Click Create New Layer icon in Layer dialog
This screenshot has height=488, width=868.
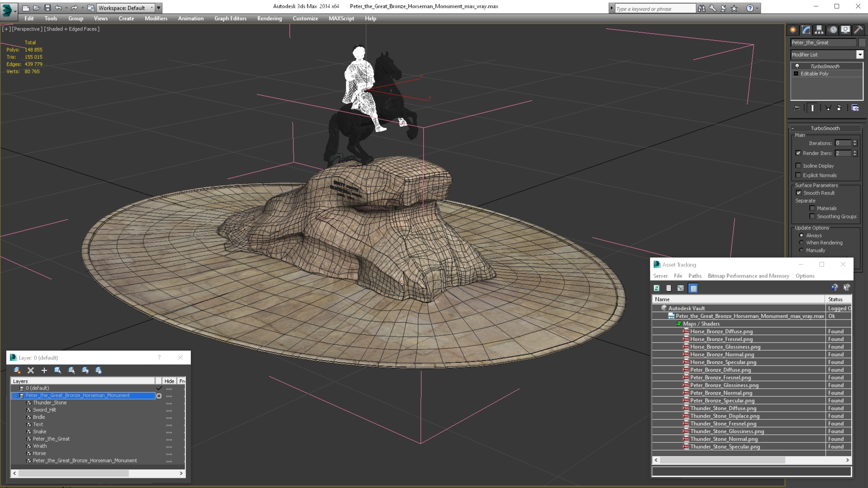coord(17,371)
